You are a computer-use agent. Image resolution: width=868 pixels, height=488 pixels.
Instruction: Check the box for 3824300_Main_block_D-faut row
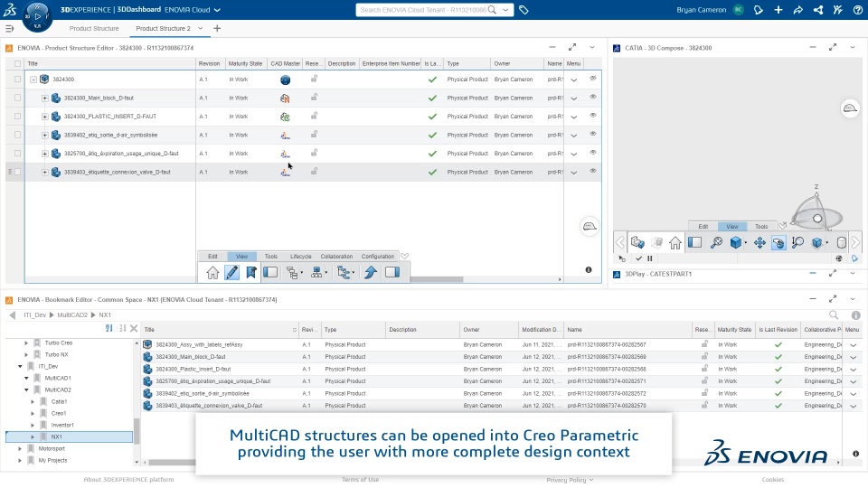(18, 98)
